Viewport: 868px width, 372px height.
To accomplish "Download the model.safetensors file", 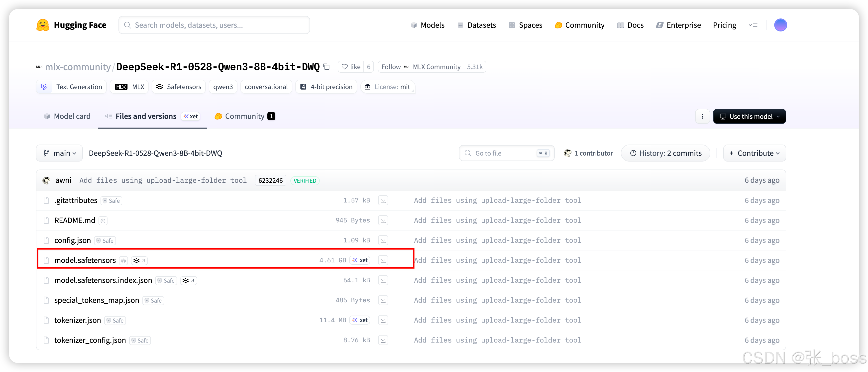I will (x=383, y=260).
